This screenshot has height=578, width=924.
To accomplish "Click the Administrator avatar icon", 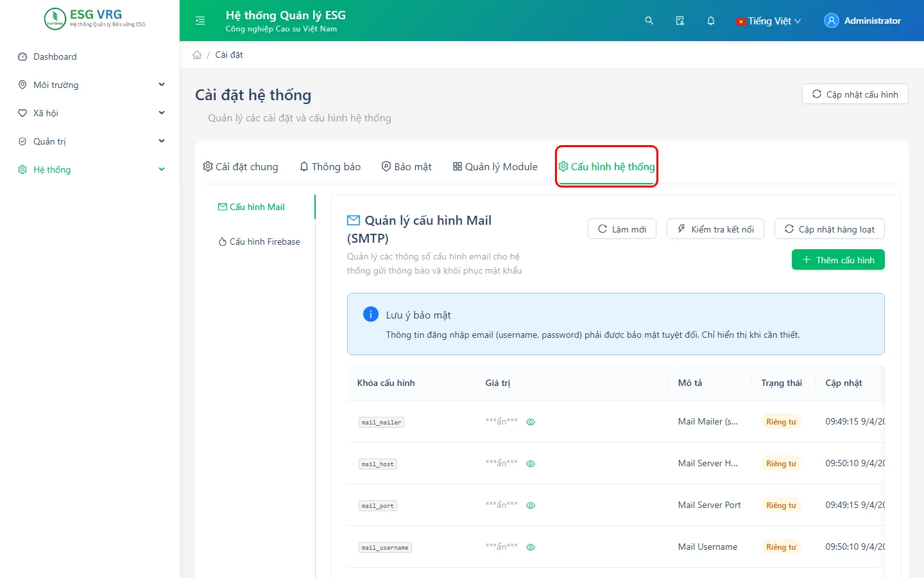I will point(832,21).
